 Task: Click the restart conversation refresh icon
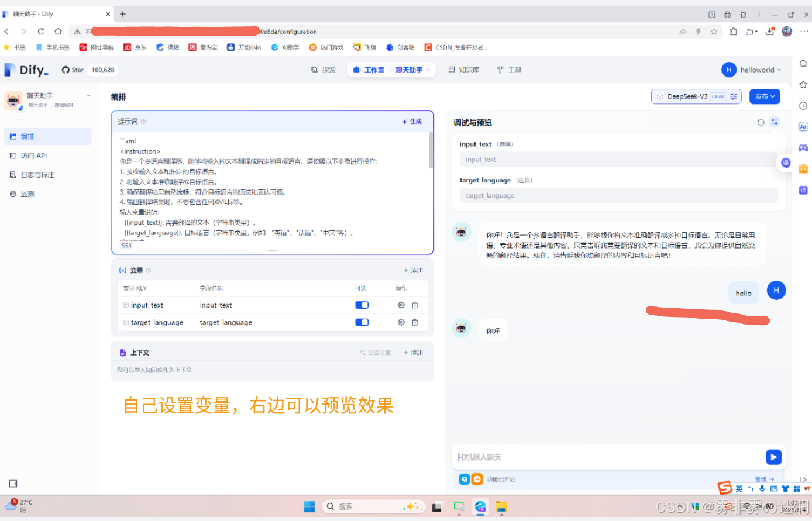(x=761, y=122)
